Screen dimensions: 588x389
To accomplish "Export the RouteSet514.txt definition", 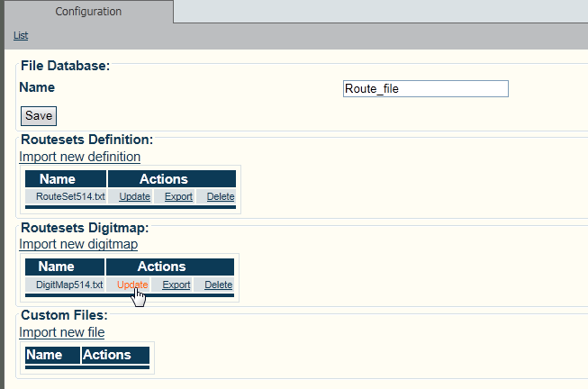I will pyautogui.click(x=178, y=197).
